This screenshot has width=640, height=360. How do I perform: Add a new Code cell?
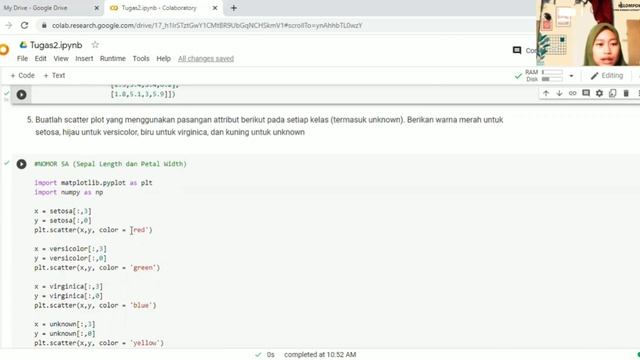tap(22, 76)
